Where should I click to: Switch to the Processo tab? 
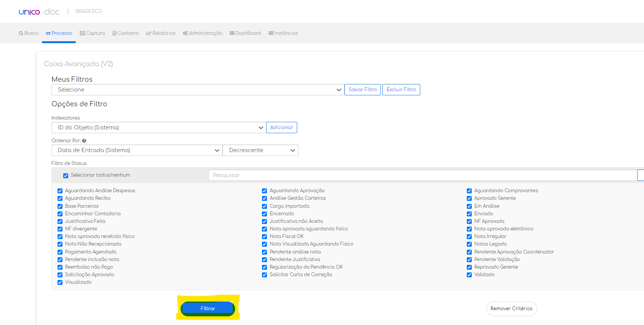(x=59, y=33)
